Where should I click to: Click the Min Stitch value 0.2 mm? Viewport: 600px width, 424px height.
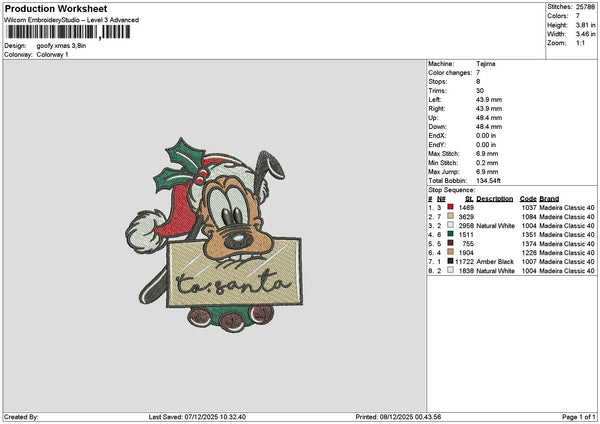click(x=487, y=163)
